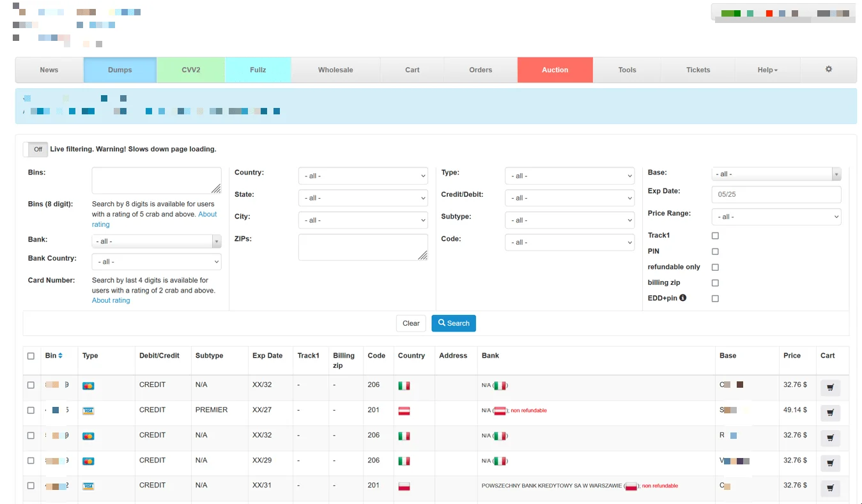Click the Visa logo in the PREMIER row
The height and width of the screenshot is (504, 862).
pos(88,411)
